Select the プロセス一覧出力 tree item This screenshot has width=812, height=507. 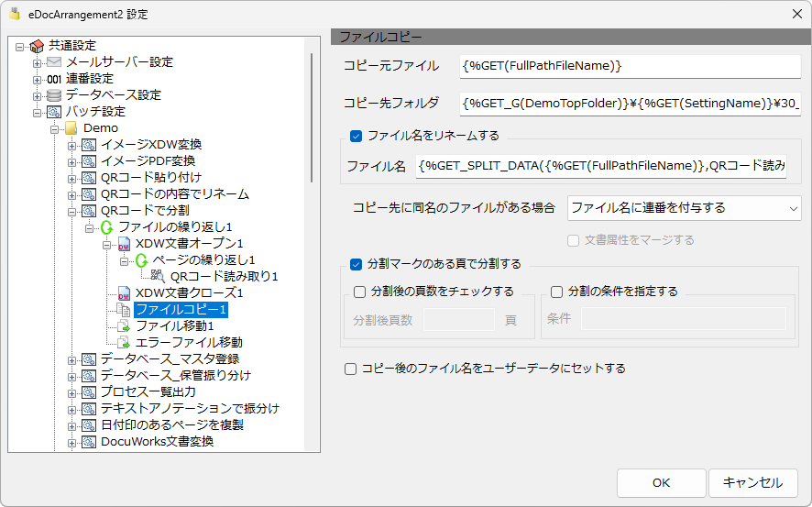[x=148, y=392]
